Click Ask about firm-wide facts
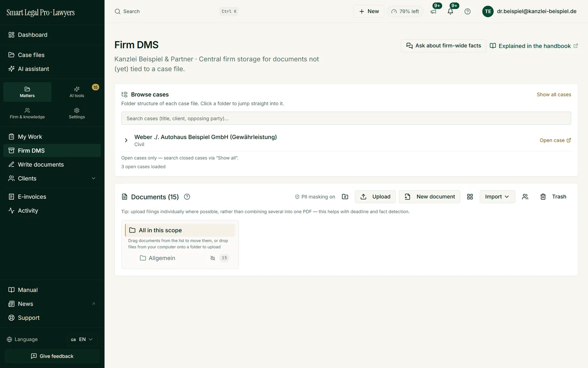588x368 pixels. (444, 46)
